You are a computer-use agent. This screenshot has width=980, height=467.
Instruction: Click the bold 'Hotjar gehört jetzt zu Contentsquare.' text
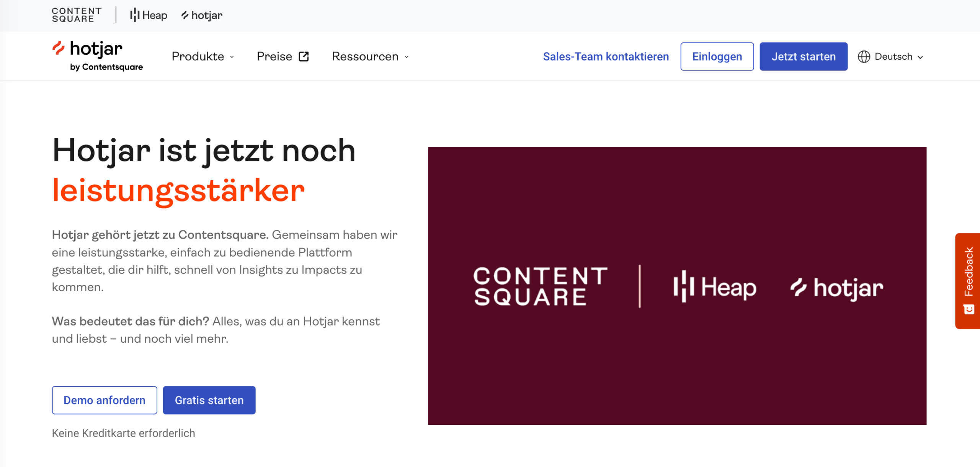(x=160, y=234)
